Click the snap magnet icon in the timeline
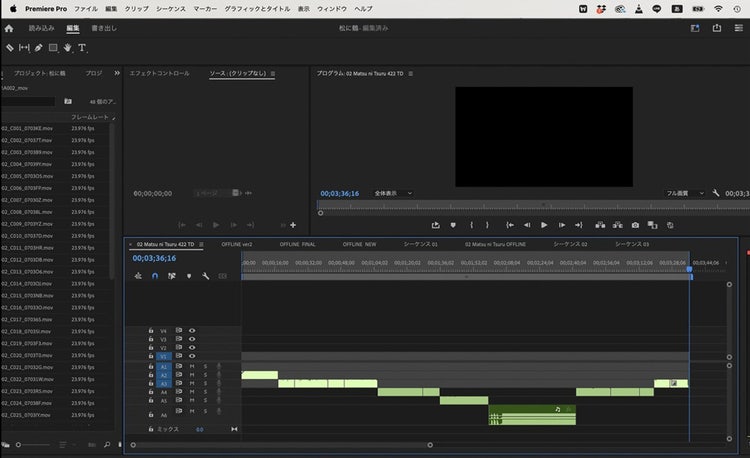750x458 pixels. 155,275
